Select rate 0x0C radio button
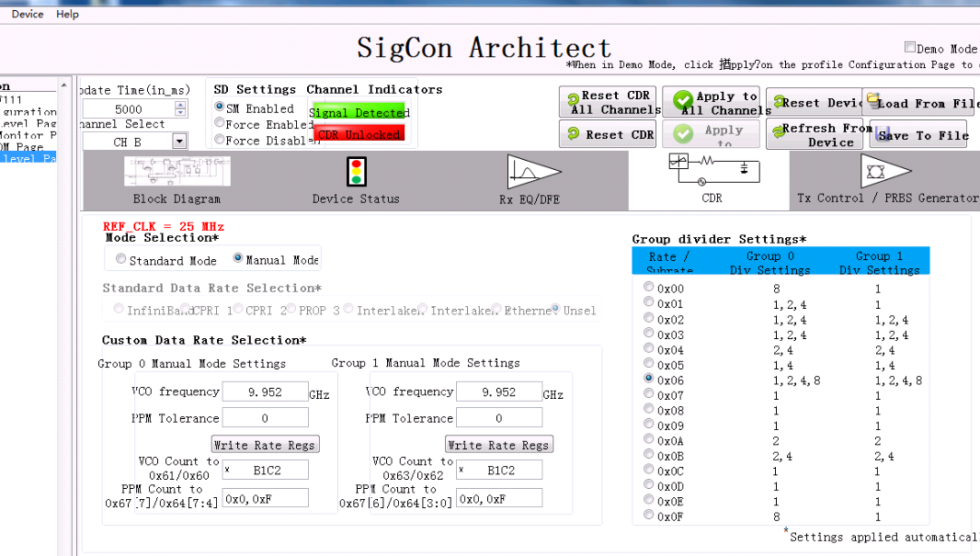980x556 pixels. click(x=649, y=470)
